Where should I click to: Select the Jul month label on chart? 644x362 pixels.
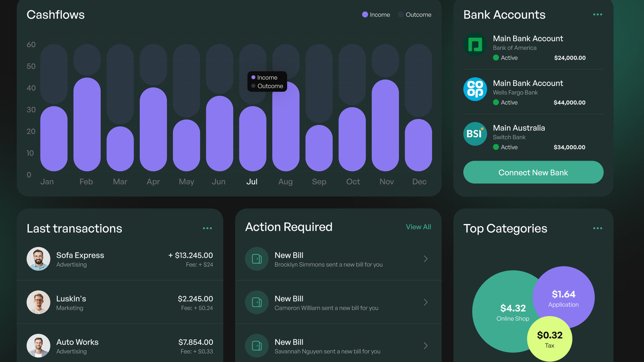tap(252, 182)
